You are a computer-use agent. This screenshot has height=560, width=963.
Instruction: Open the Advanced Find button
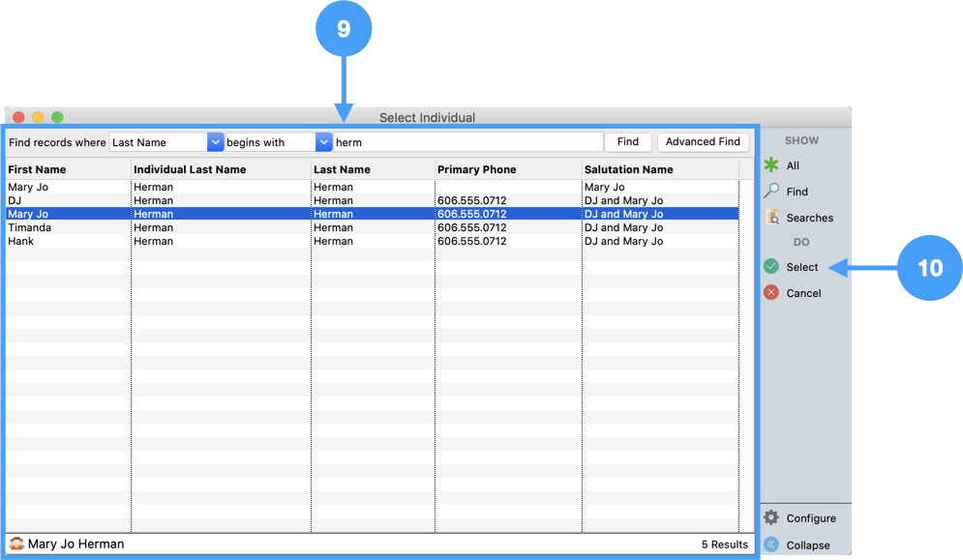coord(703,142)
